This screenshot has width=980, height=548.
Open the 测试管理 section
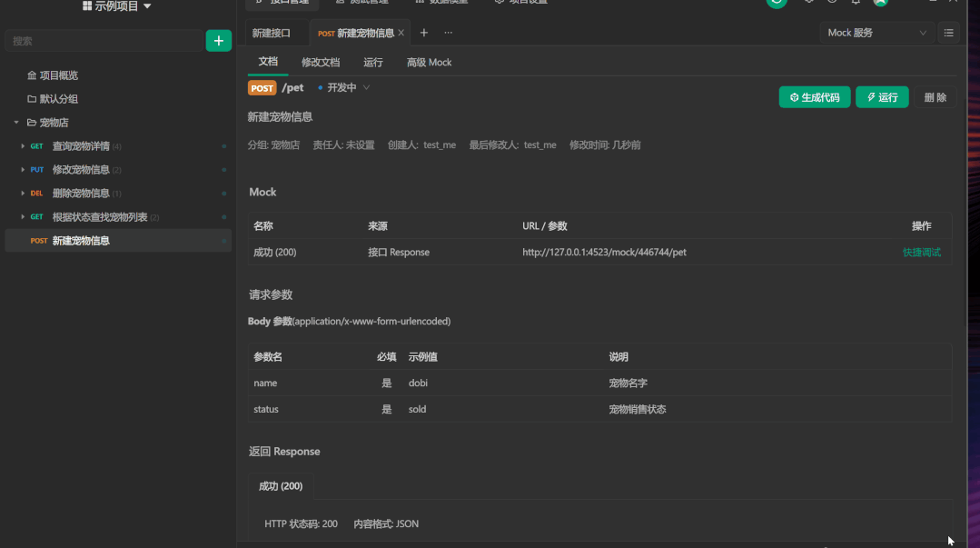click(x=361, y=2)
